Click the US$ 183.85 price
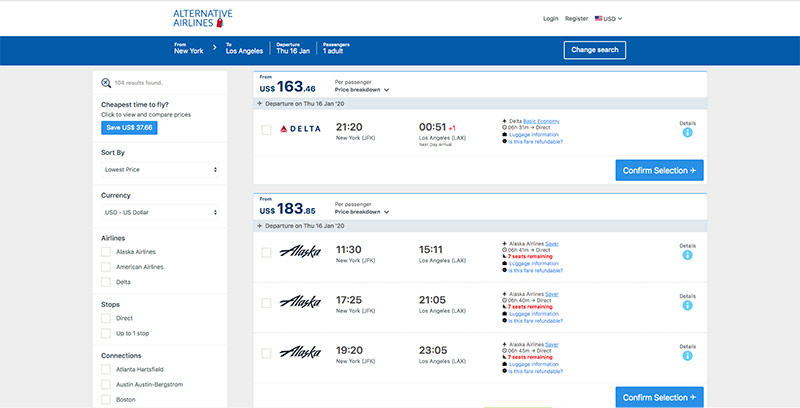This screenshot has height=408, width=800. click(287, 209)
